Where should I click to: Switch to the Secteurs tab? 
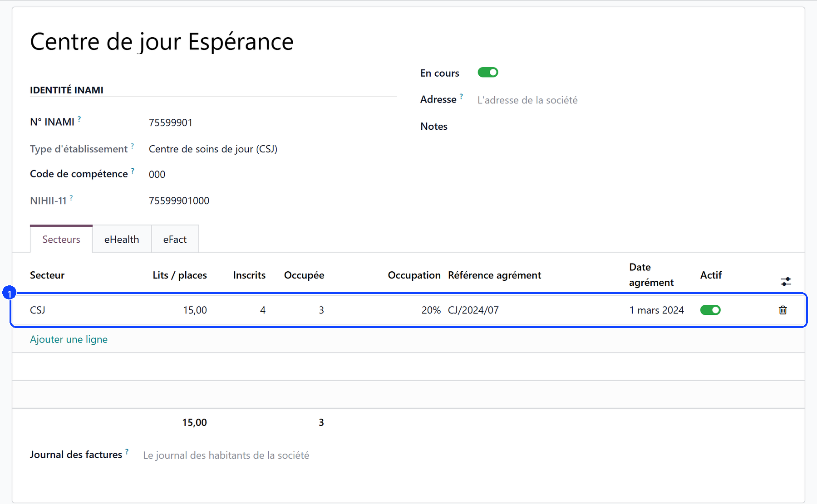[x=61, y=239]
